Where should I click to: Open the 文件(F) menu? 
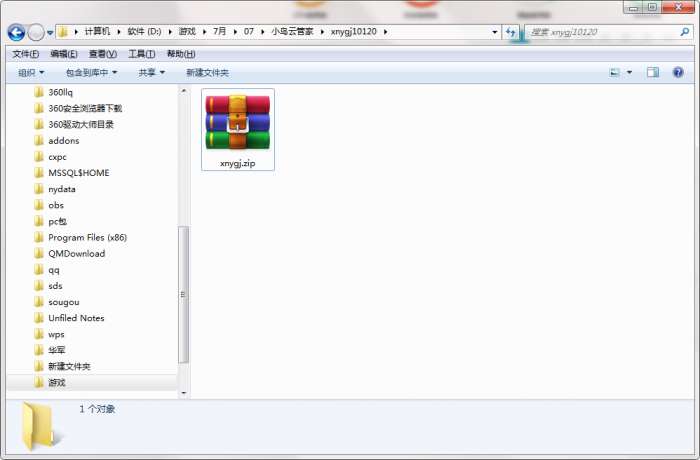pyautogui.click(x=25, y=54)
